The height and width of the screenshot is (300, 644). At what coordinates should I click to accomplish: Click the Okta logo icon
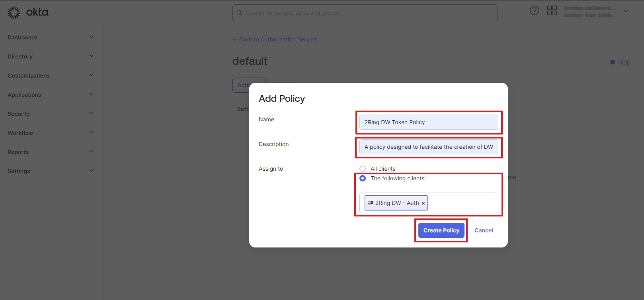(14, 13)
